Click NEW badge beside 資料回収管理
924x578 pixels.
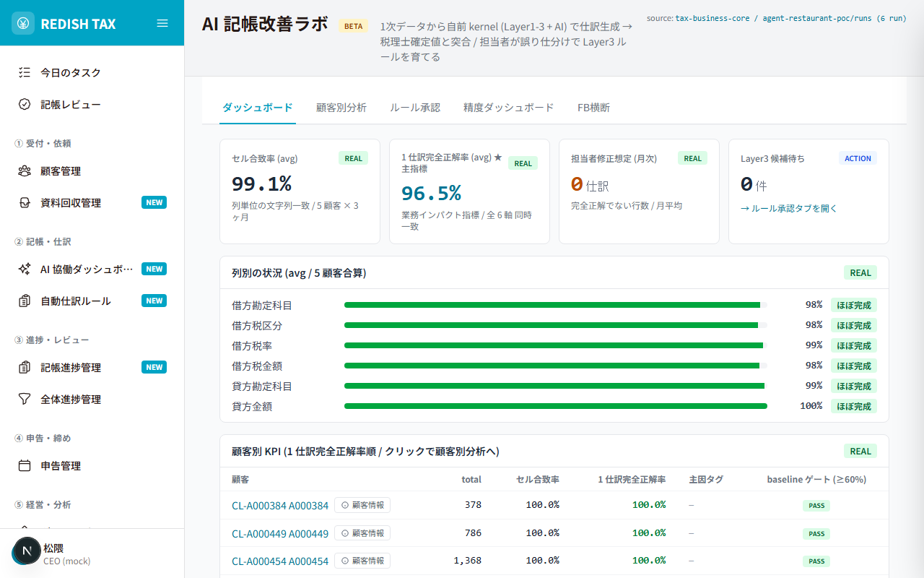pos(154,202)
